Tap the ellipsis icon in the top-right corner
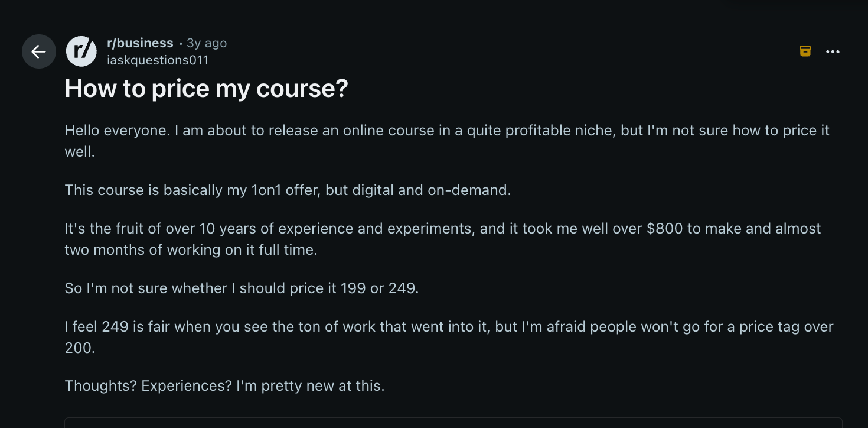Viewport: 868px width, 428px height. coord(833,51)
